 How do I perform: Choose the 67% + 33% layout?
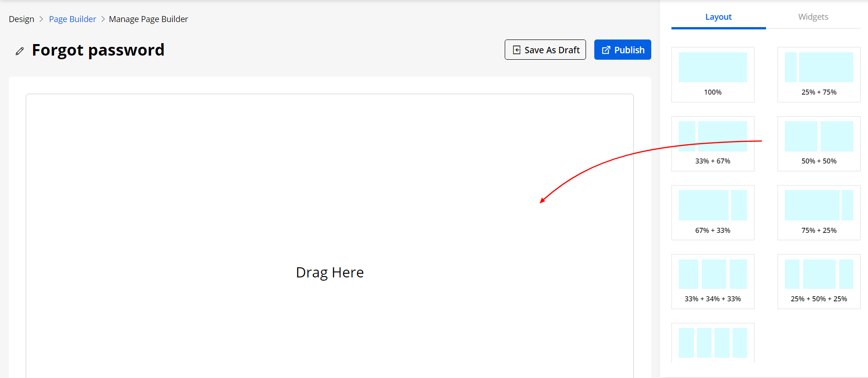pyautogui.click(x=712, y=212)
